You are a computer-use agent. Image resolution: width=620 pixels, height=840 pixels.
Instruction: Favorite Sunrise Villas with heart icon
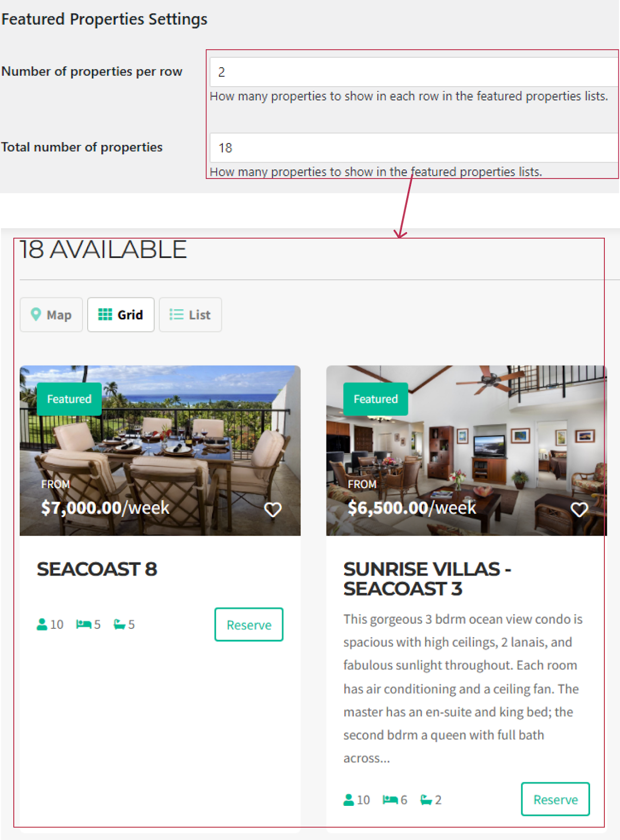tap(579, 509)
